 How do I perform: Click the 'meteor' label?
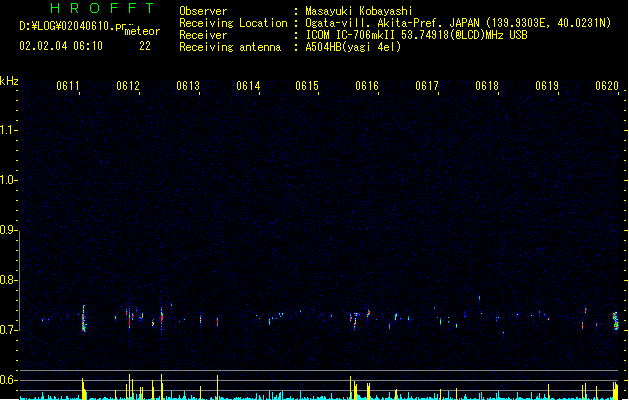pos(142,31)
